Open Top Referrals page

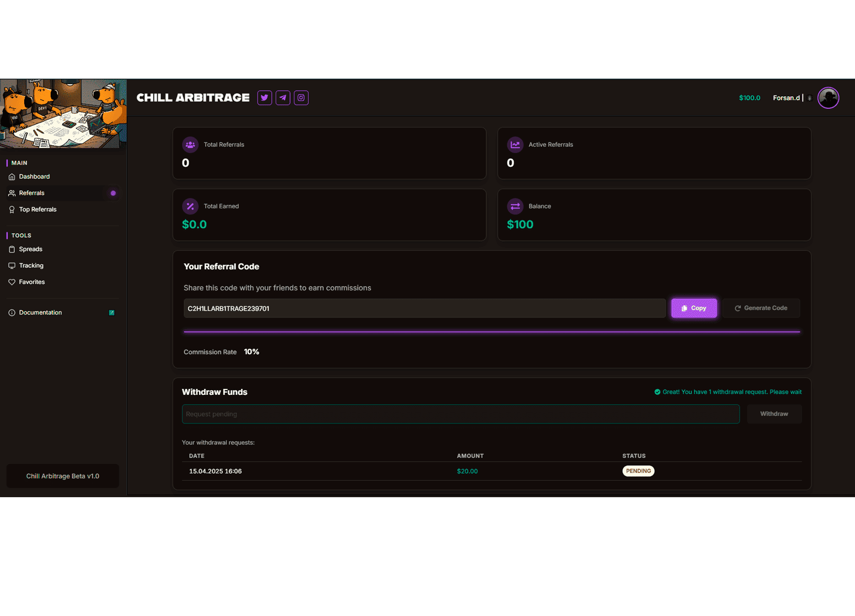[37, 210]
